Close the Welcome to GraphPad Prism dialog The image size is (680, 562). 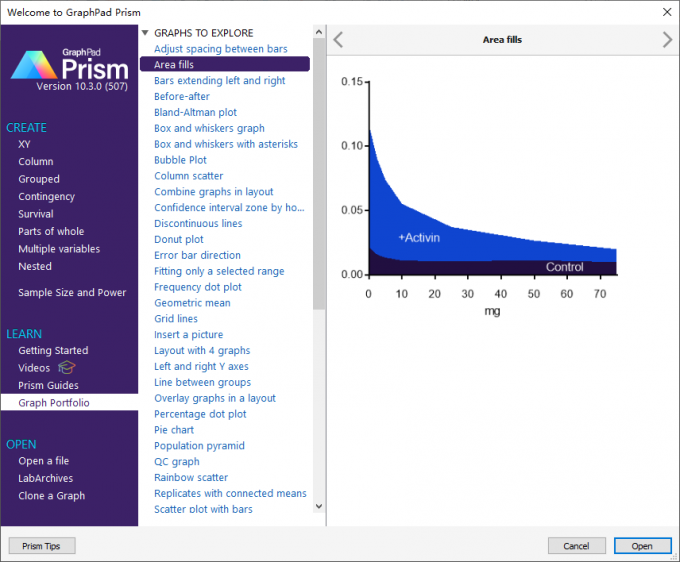click(x=667, y=12)
